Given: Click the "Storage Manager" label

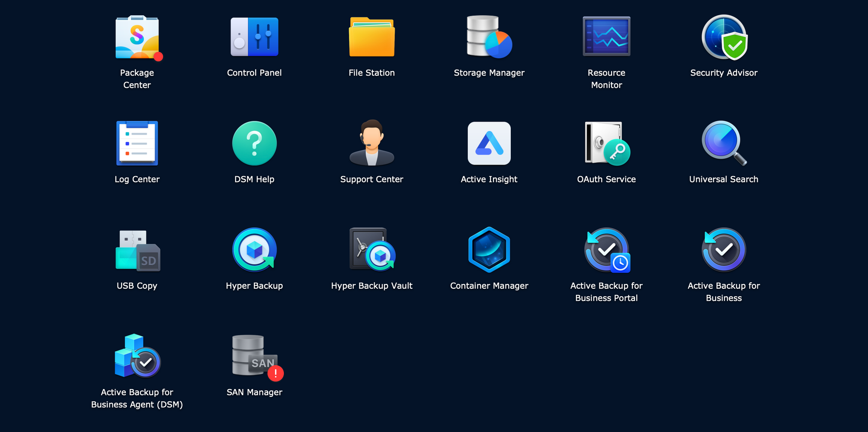Looking at the screenshot, I should click(489, 73).
